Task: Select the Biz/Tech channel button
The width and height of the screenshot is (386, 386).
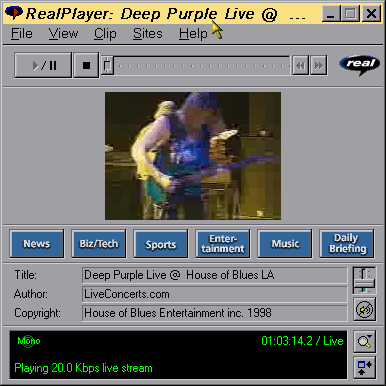Action: pyautogui.click(x=99, y=244)
